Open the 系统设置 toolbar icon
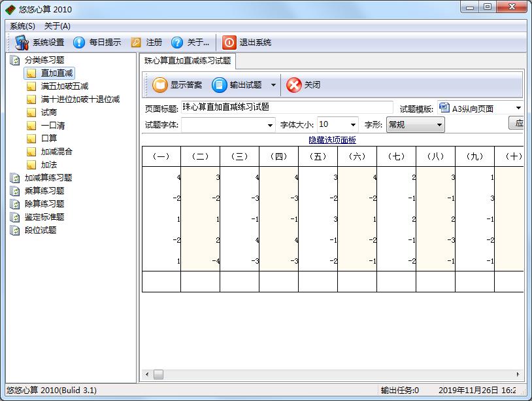The width and height of the screenshot is (532, 401). tap(22, 42)
